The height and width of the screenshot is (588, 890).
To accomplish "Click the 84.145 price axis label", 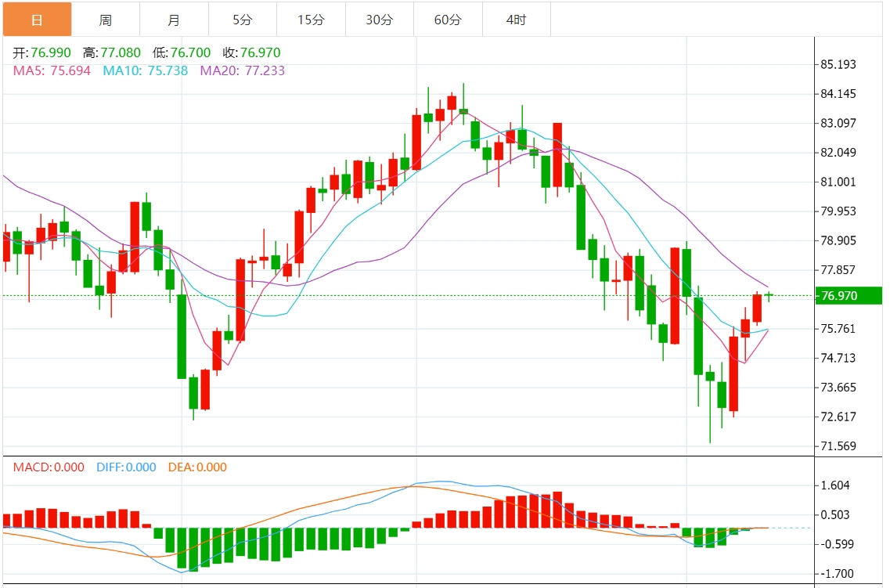I will [838, 94].
